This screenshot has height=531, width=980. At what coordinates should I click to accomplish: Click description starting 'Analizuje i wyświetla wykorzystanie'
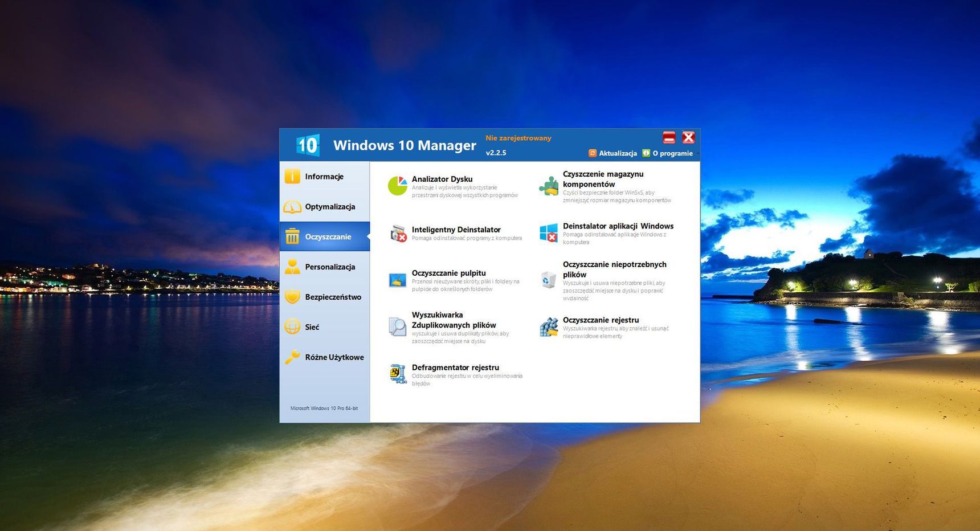tap(465, 191)
